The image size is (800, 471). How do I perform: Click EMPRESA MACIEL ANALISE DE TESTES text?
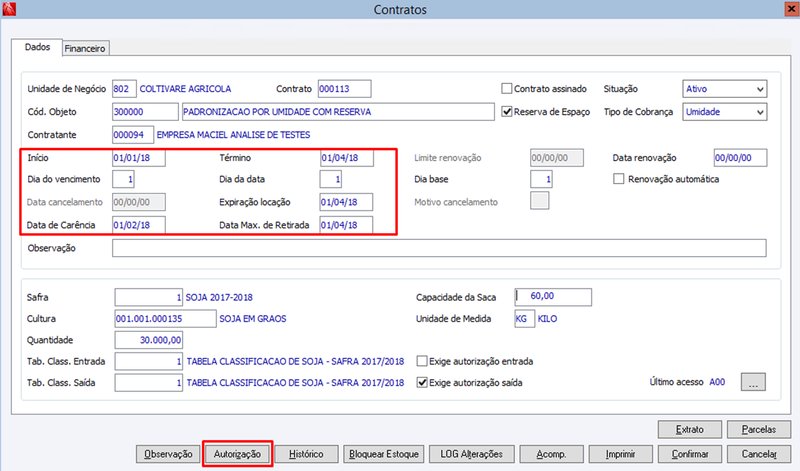click(x=233, y=135)
